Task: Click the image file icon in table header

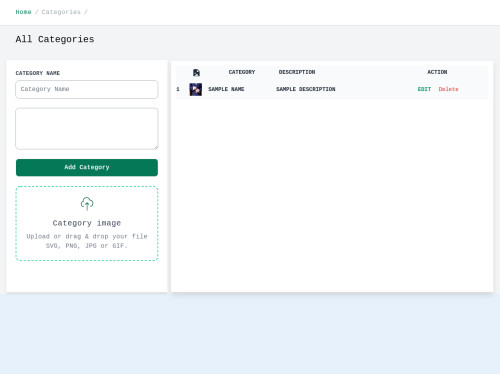Action: point(196,72)
